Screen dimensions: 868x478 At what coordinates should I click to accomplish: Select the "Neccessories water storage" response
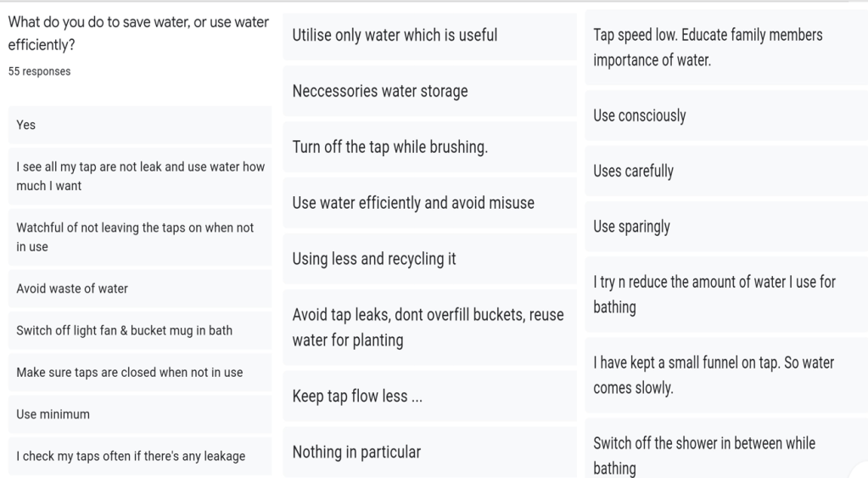click(x=429, y=91)
